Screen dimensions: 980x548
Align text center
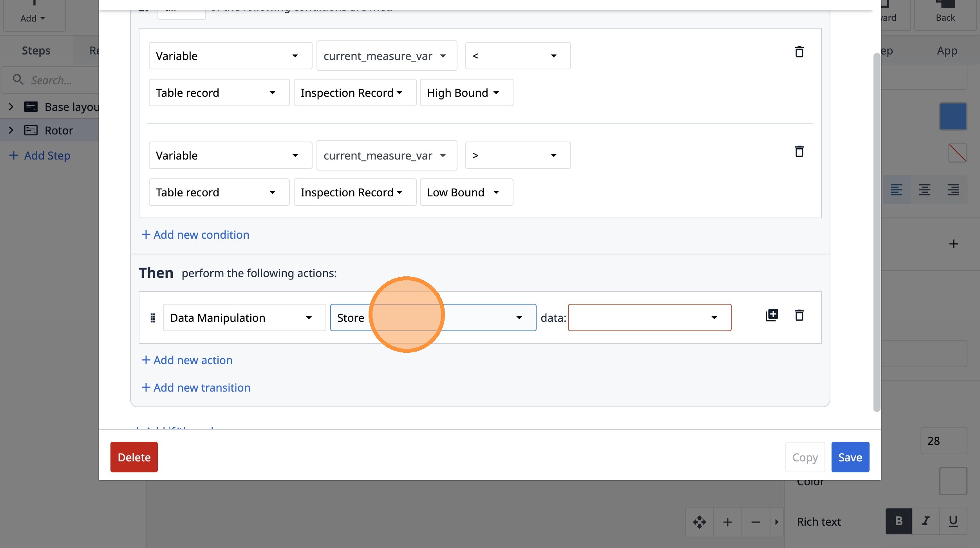tap(924, 190)
